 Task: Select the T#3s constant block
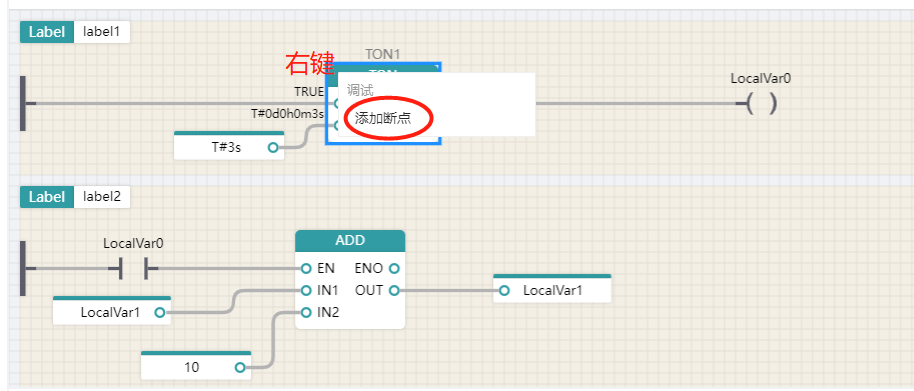(229, 146)
